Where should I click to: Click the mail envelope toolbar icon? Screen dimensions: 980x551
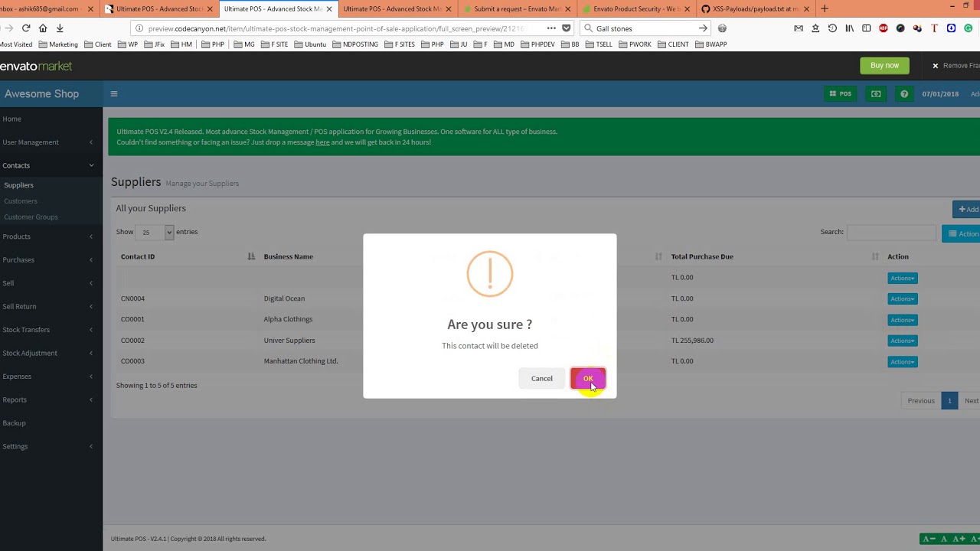[x=799, y=28]
